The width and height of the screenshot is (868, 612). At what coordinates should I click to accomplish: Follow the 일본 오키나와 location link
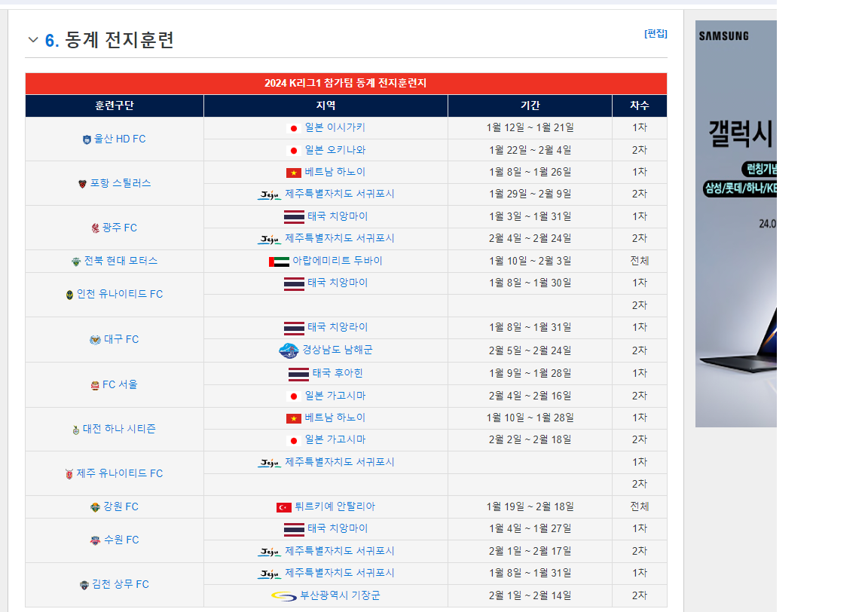click(x=335, y=150)
